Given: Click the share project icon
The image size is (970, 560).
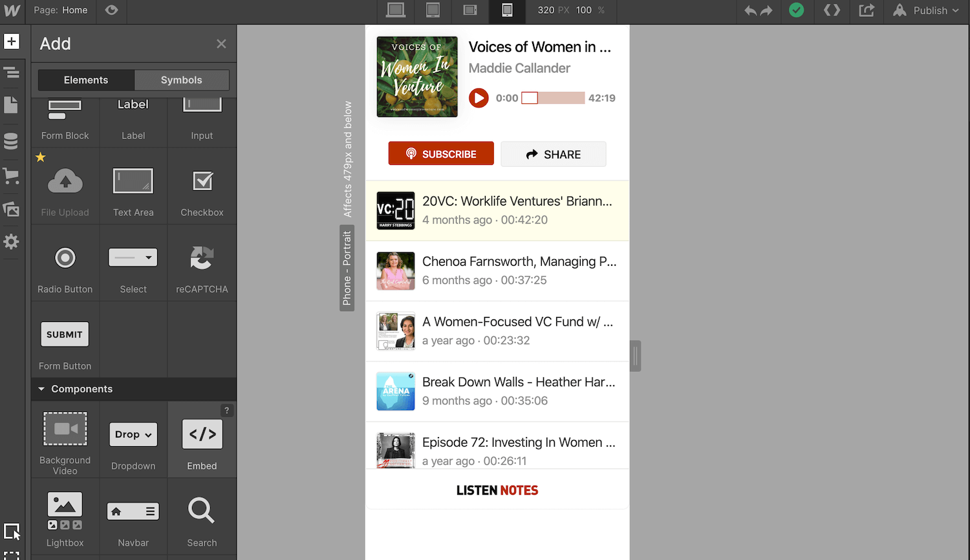Looking at the screenshot, I should [x=867, y=10].
